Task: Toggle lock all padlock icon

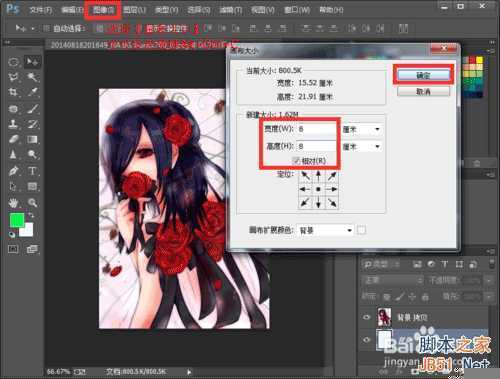Action: pyautogui.click(x=425, y=296)
